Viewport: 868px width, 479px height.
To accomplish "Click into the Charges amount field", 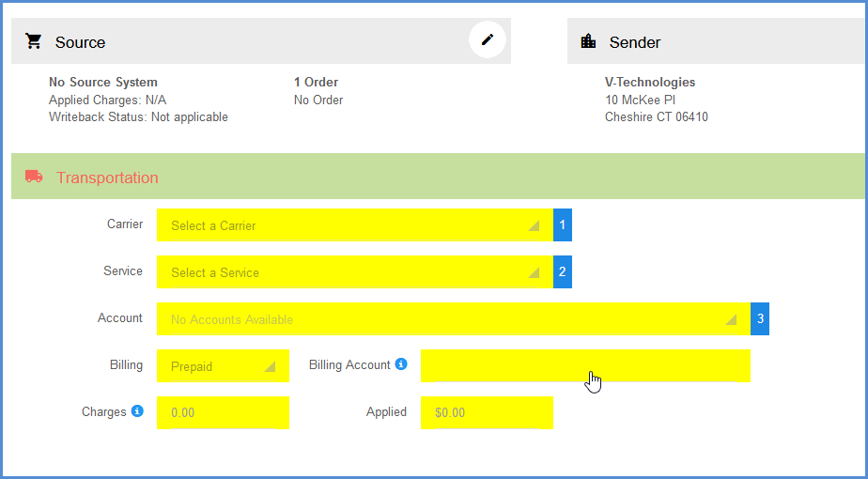I will pyautogui.click(x=223, y=412).
